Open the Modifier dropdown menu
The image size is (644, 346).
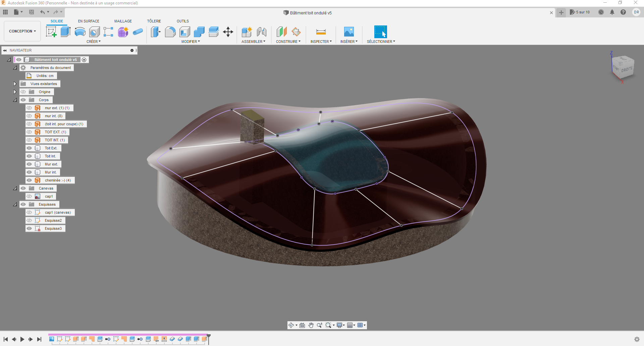pos(190,42)
